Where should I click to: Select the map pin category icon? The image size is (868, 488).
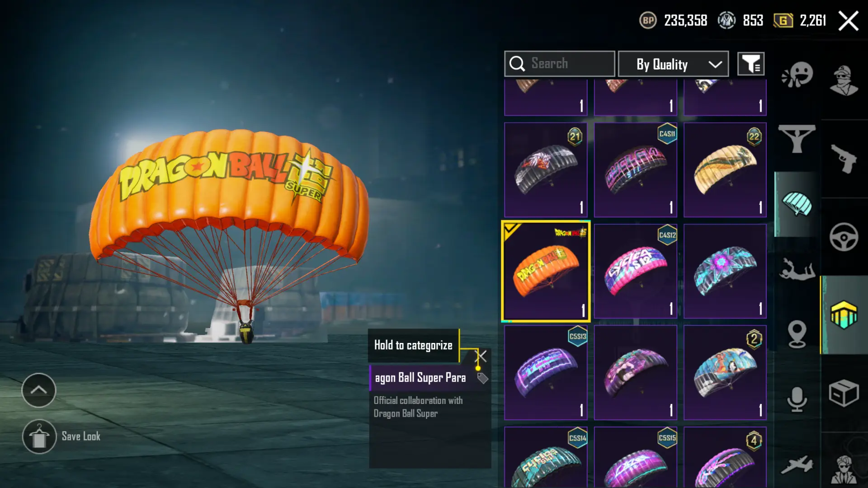coord(797,334)
